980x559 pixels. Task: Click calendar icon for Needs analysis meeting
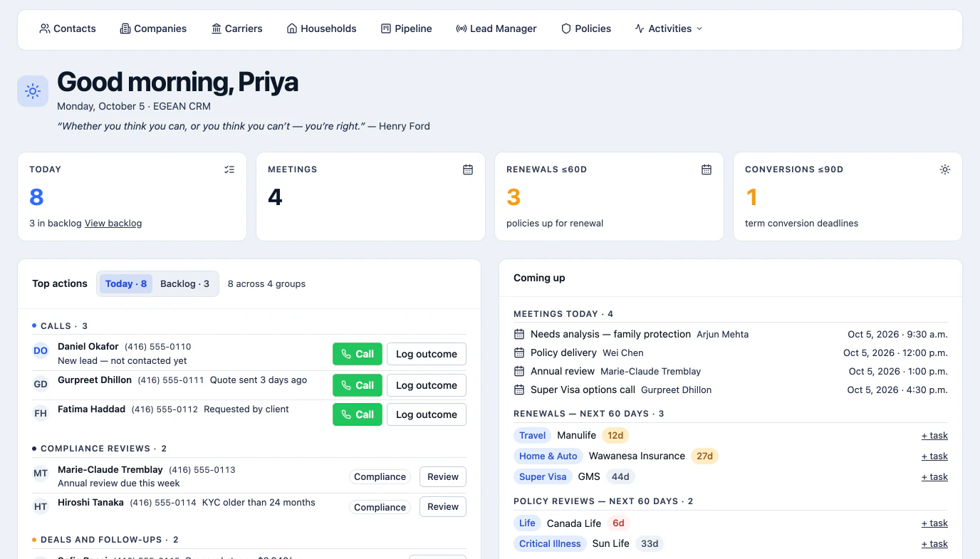click(x=519, y=334)
